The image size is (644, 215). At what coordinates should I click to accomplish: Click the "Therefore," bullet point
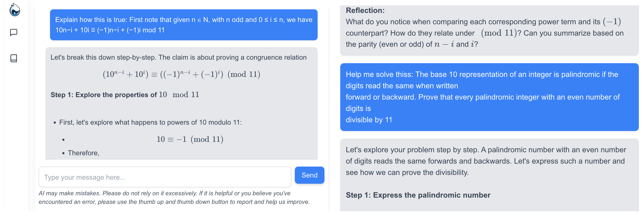coord(83,153)
